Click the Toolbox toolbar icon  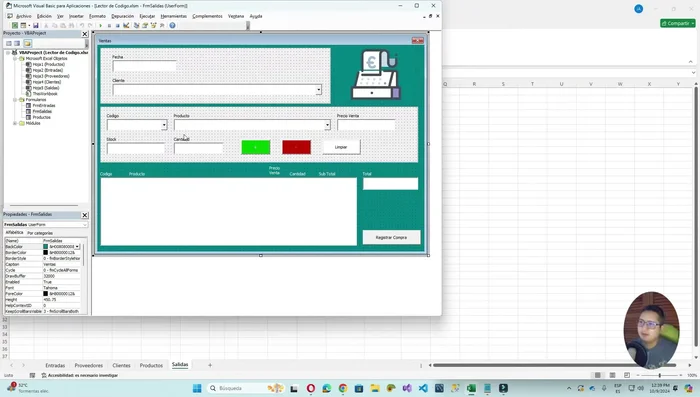(x=162, y=25)
